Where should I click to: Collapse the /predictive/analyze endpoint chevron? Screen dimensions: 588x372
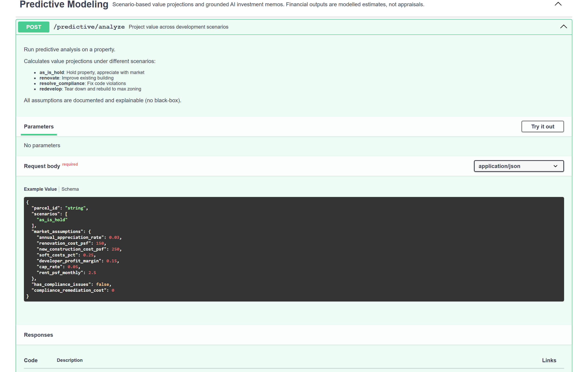tap(563, 27)
